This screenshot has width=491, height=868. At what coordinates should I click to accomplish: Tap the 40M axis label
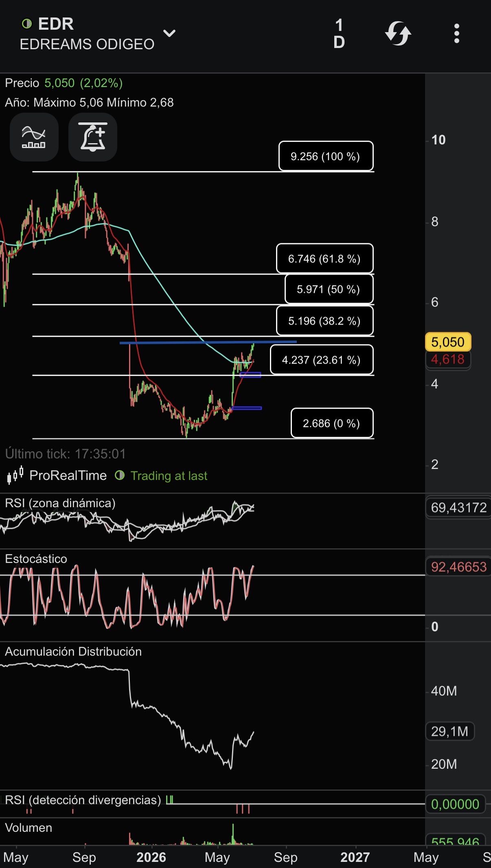(x=444, y=691)
